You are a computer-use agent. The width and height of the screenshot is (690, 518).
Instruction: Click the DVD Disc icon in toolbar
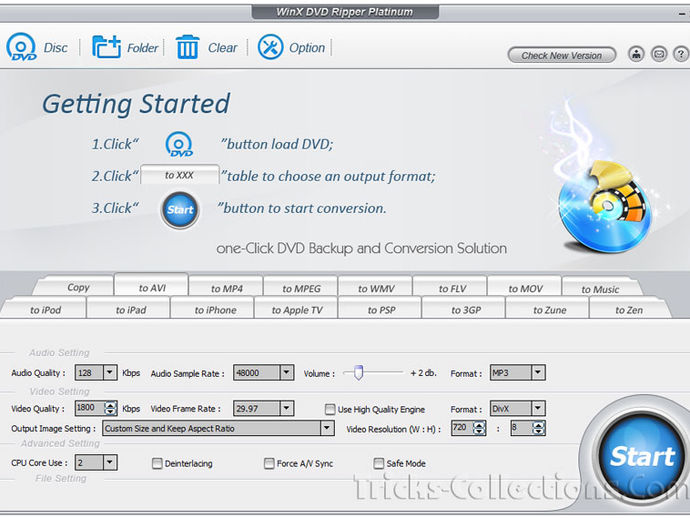[x=21, y=47]
